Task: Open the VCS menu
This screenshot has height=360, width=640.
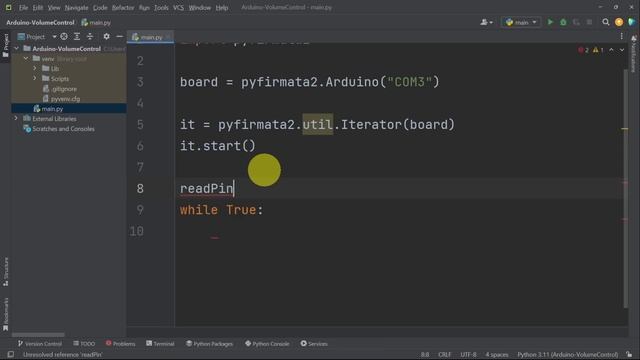Action: click(x=178, y=7)
